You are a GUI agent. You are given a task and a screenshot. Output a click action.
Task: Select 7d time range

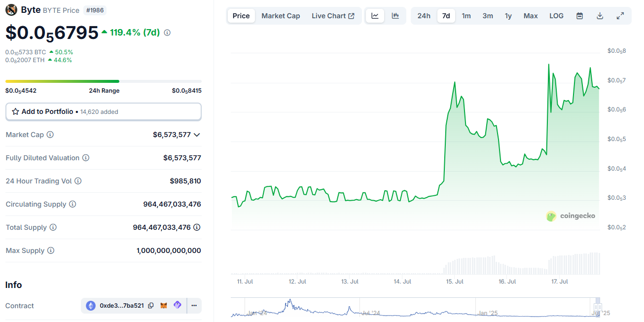click(x=446, y=16)
